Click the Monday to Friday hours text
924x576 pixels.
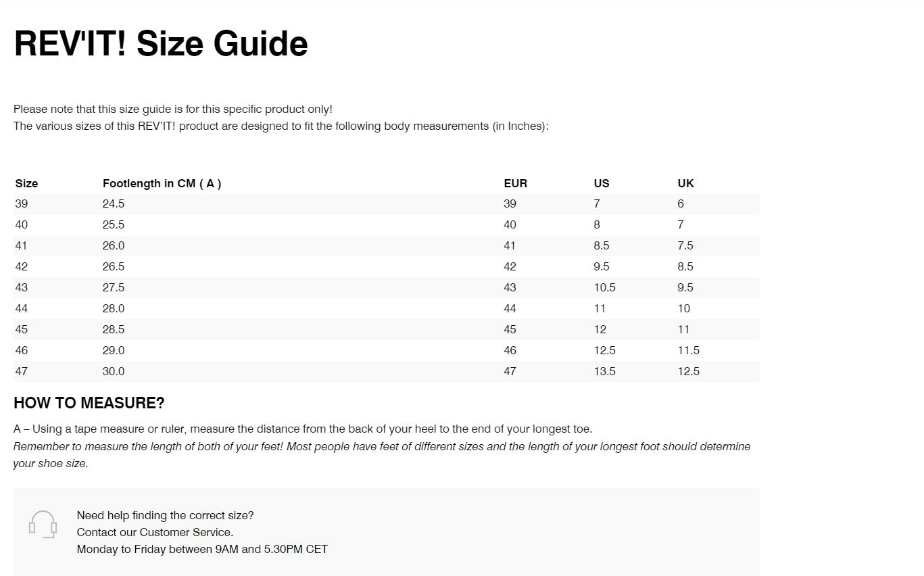coord(202,549)
